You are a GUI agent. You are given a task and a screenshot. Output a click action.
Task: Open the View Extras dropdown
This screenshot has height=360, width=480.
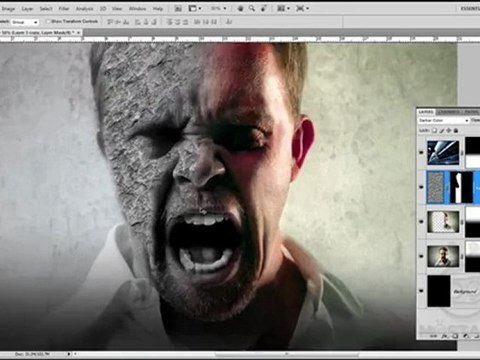pos(195,9)
